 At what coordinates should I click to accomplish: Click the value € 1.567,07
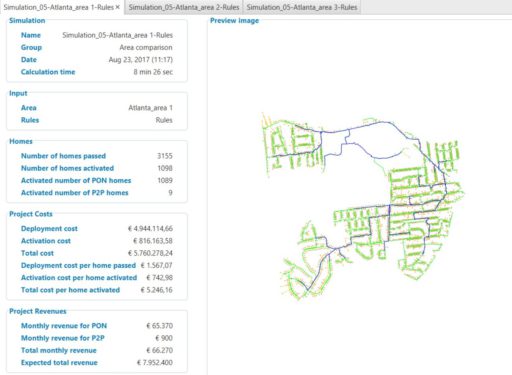157,266
